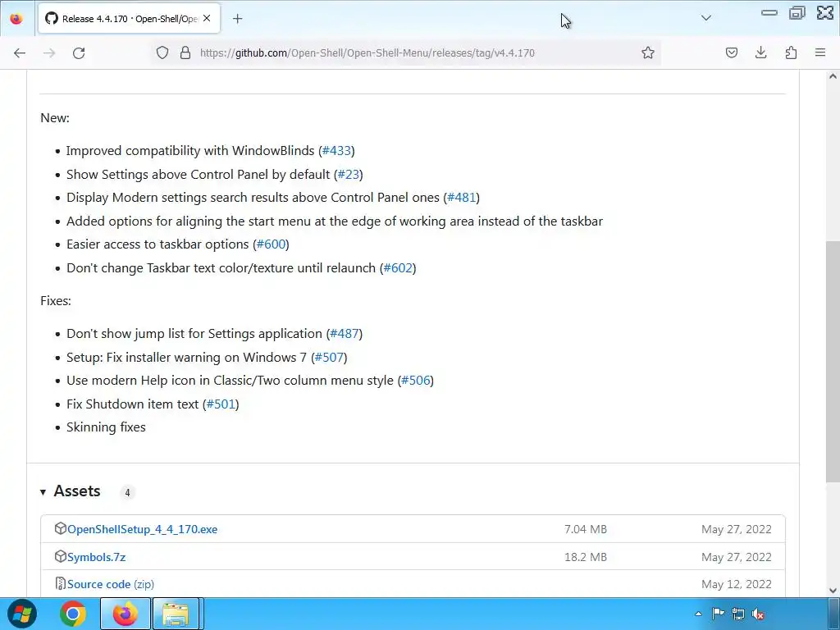The height and width of the screenshot is (630, 840).
Task: Reload the current page
Action: point(79,52)
